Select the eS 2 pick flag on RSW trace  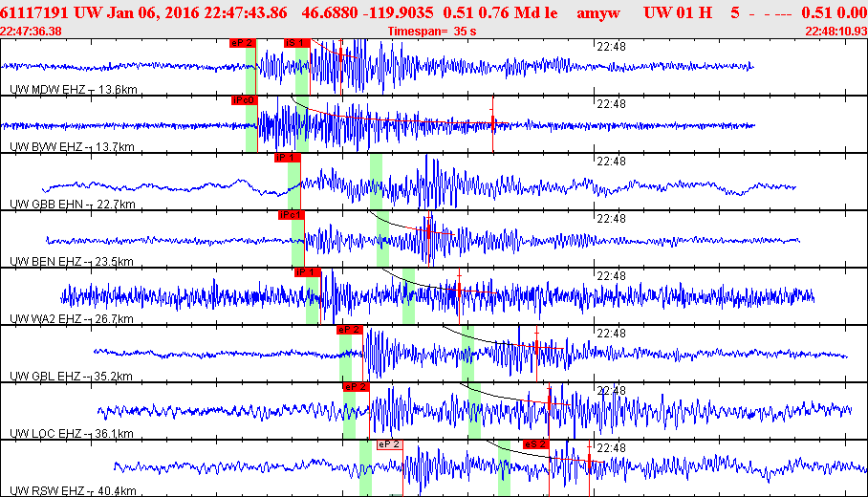pos(534,444)
